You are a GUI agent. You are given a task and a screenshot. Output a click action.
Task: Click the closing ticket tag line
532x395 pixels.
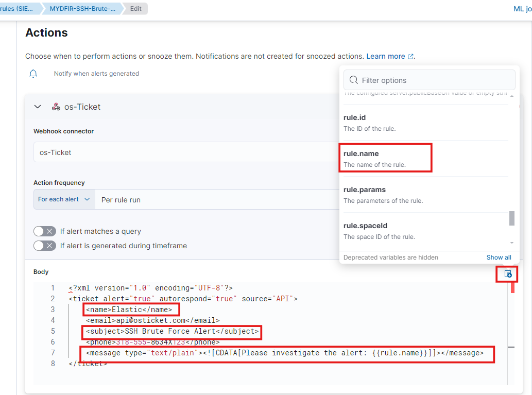pyautogui.click(x=88, y=364)
